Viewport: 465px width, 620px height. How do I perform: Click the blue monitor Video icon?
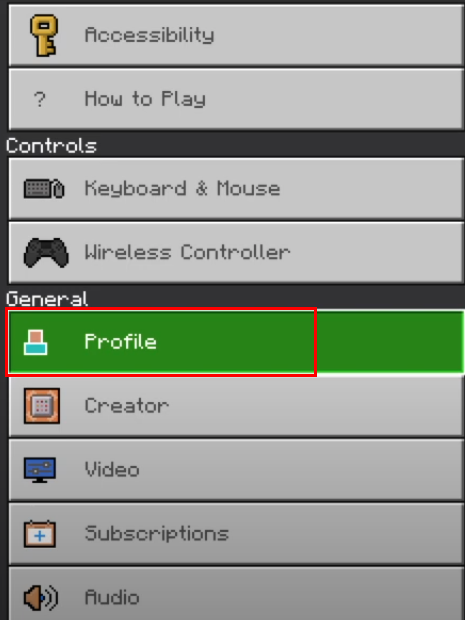(40, 470)
